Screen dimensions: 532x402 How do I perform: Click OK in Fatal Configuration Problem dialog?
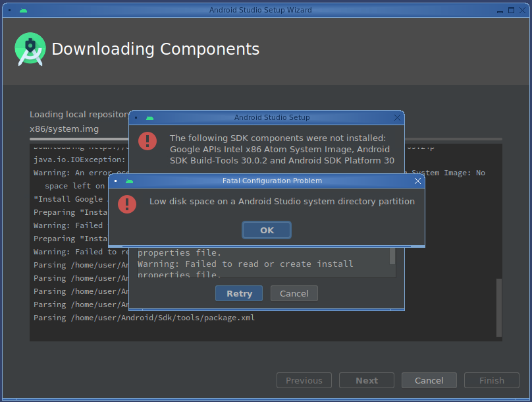point(267,230)
